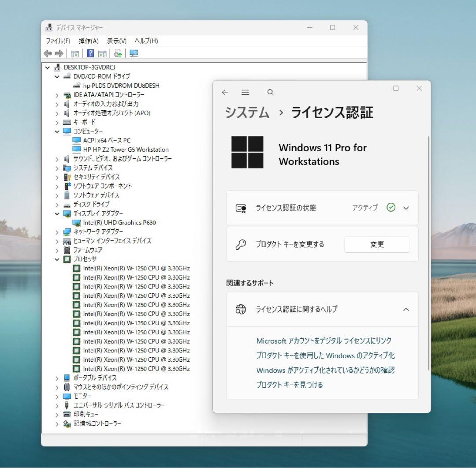The width and height of the screenshot is (476, 468).
Task: Click the ポータブル デバイス icon
Action: pyautogui.click(x=67, y=378)
